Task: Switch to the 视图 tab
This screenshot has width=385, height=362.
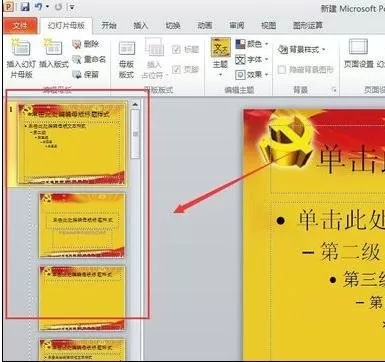Action: click(x=269, y=25)
